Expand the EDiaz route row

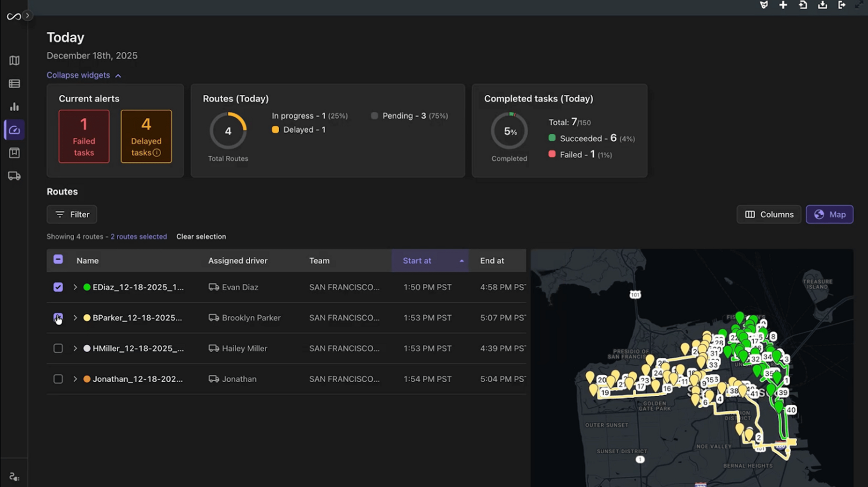coord(75,287)
